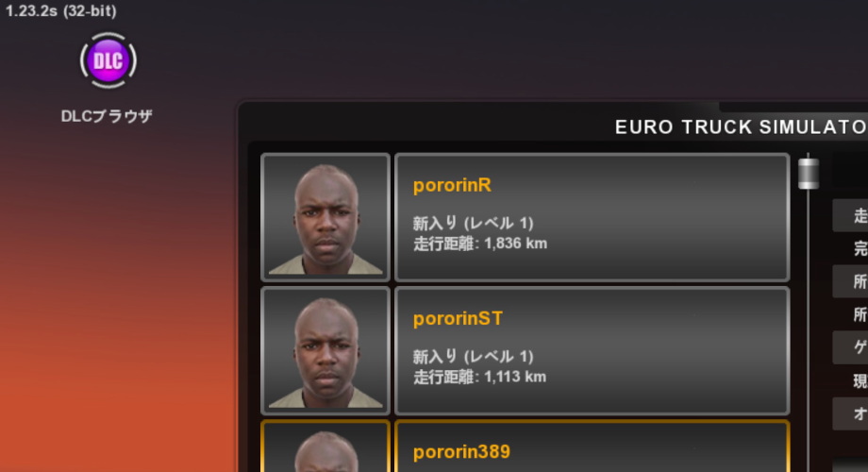Image resolution: width=868 pixels, height=472 pixels.
Task: Click the cut-off 走 row on the right
Action: tap(850, 215)
